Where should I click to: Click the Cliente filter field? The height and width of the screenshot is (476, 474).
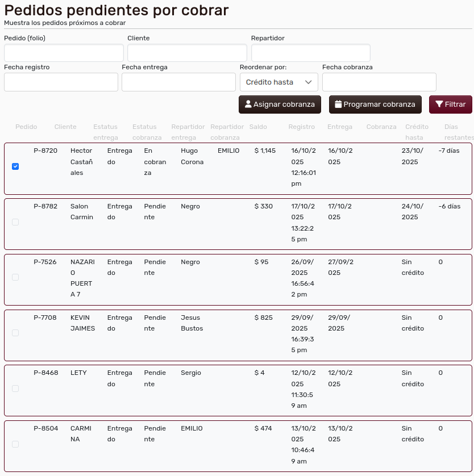coord(187,52)
